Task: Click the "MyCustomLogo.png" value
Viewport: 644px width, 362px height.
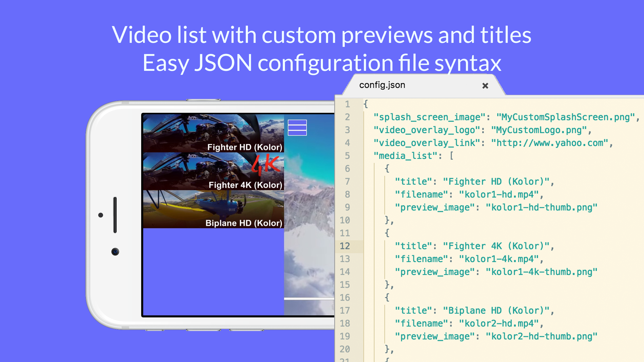Action: (539, 130)
